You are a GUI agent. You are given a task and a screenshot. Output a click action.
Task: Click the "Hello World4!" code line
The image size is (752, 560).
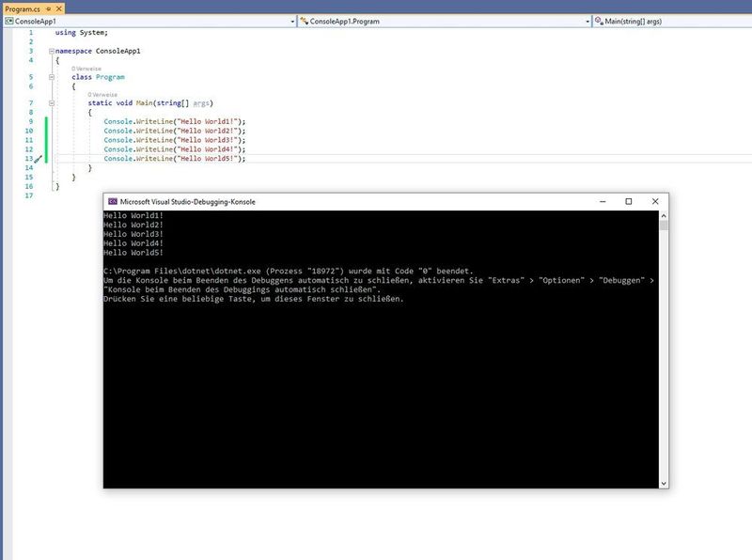tap(175, 149)
